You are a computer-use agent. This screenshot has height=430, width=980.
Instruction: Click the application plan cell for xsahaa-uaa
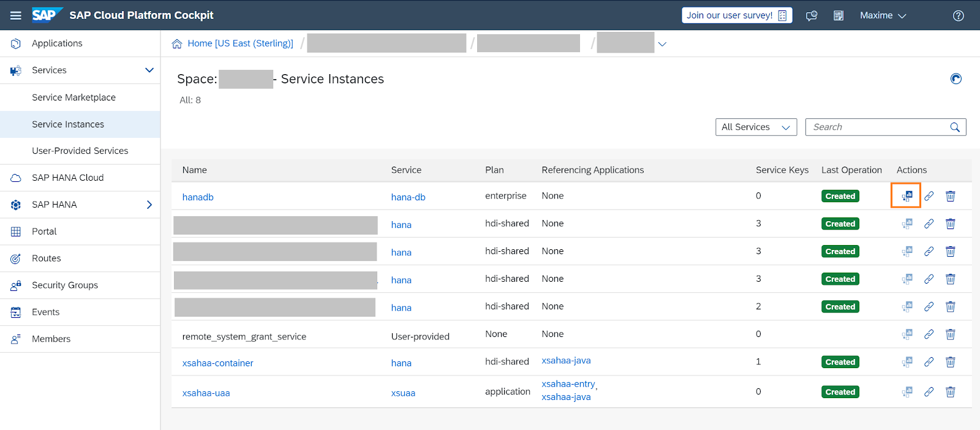507,391
